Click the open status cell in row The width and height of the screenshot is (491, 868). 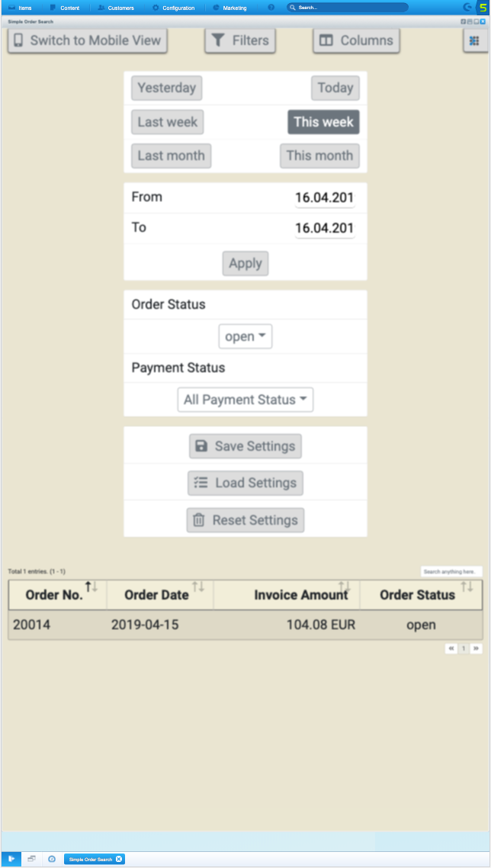[422, 625]
